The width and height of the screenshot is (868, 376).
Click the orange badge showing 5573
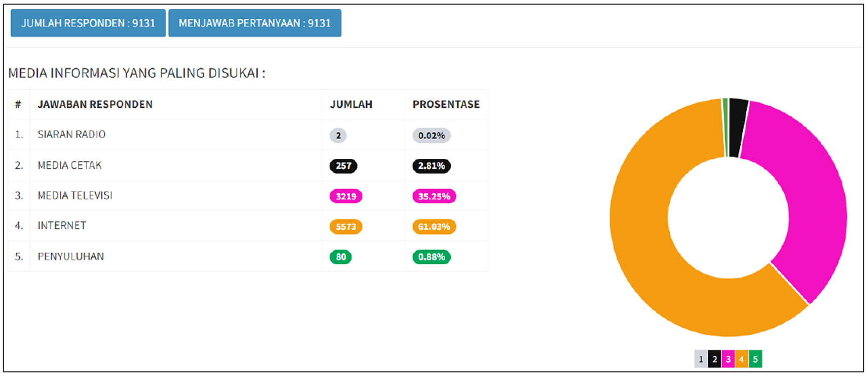point(346,227)
